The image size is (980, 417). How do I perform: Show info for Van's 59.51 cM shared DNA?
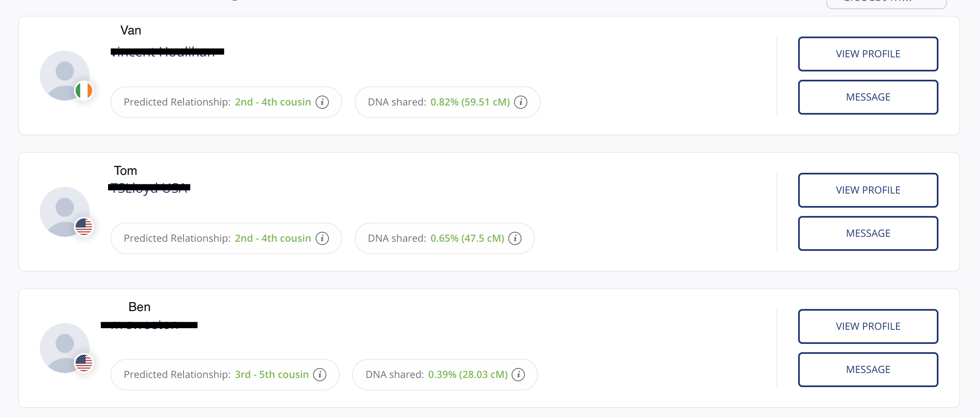521,102
